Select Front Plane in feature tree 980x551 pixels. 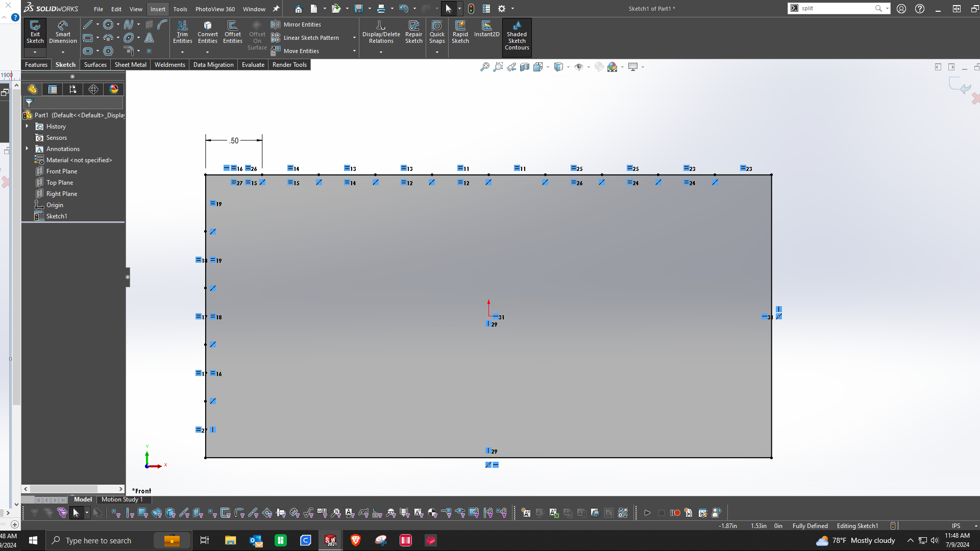click(x=61, y=171)
